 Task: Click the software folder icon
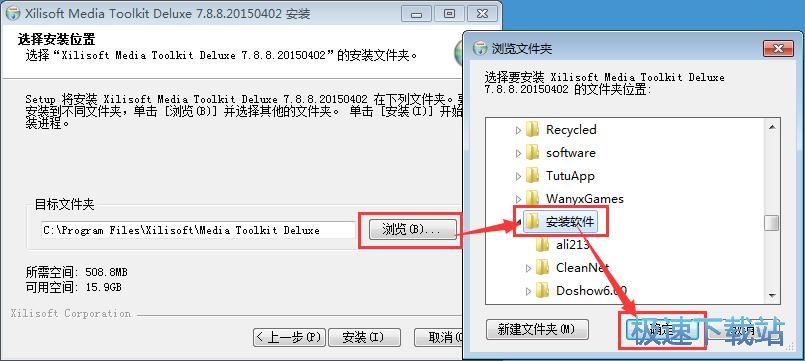coord(532,153)
